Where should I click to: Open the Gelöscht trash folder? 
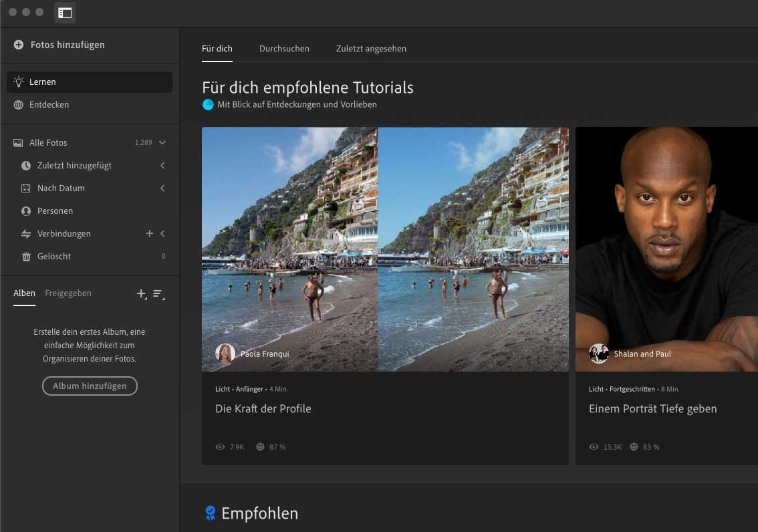[53, 257]
